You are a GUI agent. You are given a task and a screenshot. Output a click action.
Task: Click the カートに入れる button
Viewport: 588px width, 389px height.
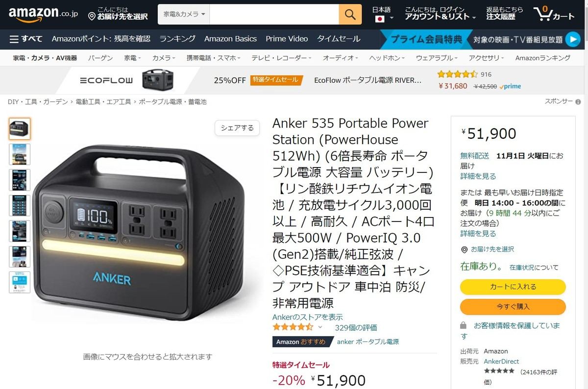513,287
